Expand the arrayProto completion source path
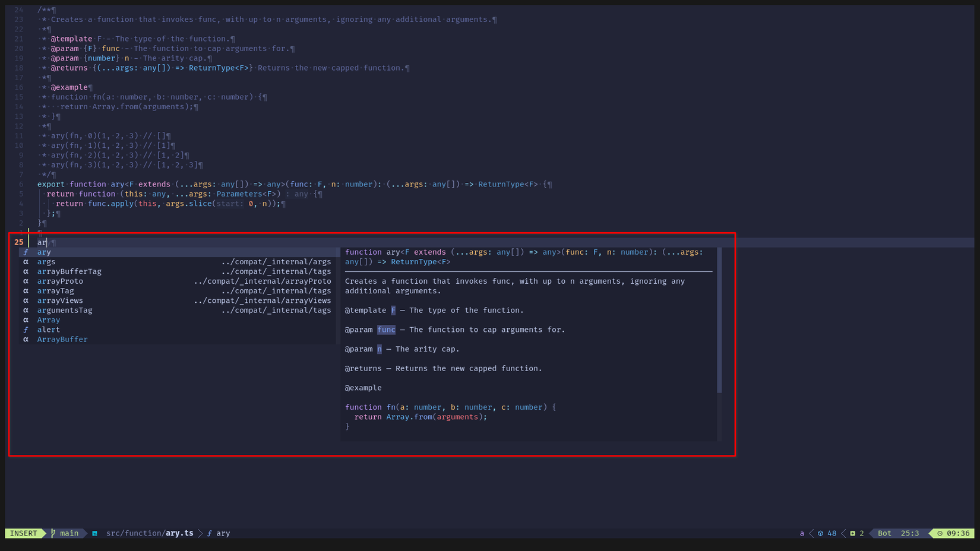Viewport: 980px width, 551px height. (262, 281)
